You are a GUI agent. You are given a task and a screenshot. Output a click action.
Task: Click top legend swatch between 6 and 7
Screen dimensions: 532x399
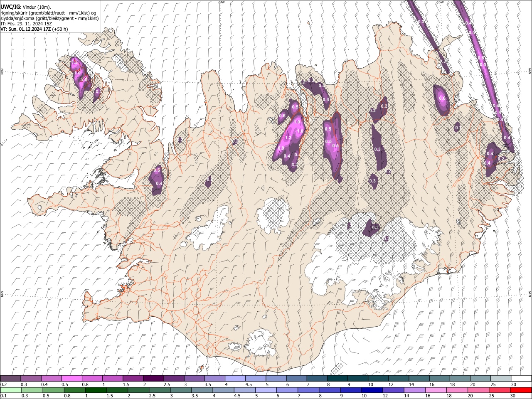[296, 379]
